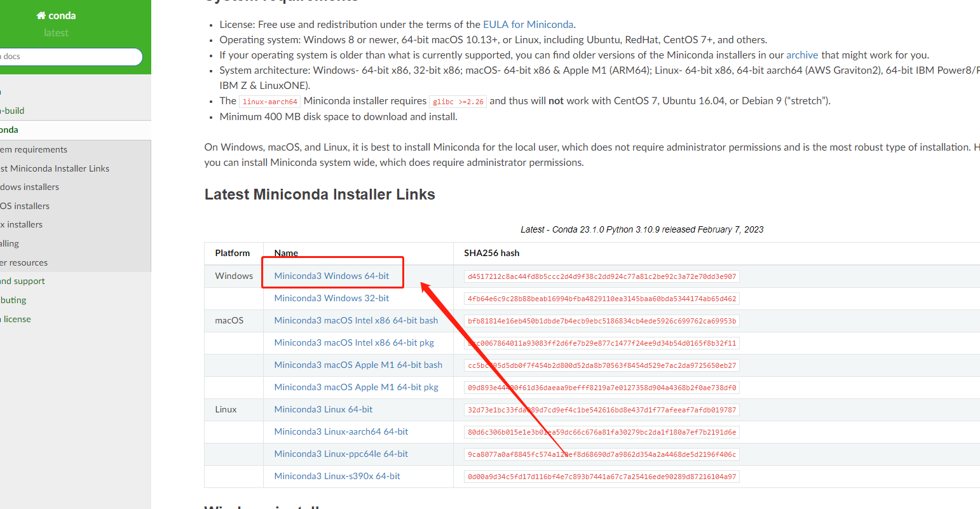980x509 pixels.
Task: Open the Conda-build sidebar entry
Action: pyautogui.click(x=75, y=111)
